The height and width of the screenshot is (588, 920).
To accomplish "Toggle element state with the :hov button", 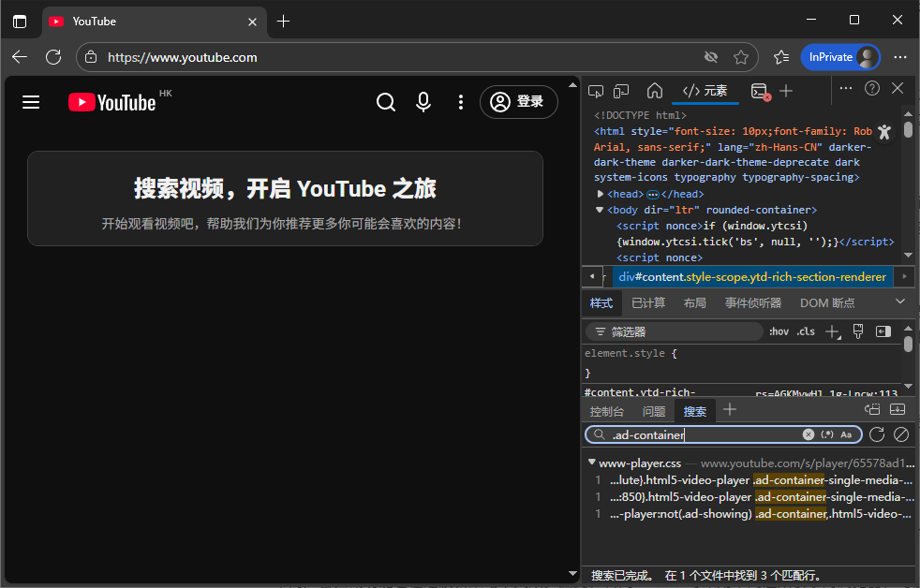I will tap(779, 331).
